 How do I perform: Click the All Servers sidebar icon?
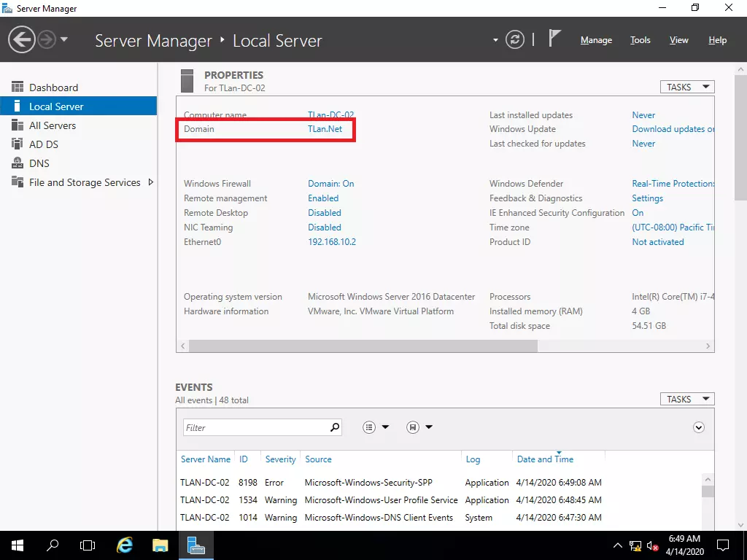coord(18,125)
